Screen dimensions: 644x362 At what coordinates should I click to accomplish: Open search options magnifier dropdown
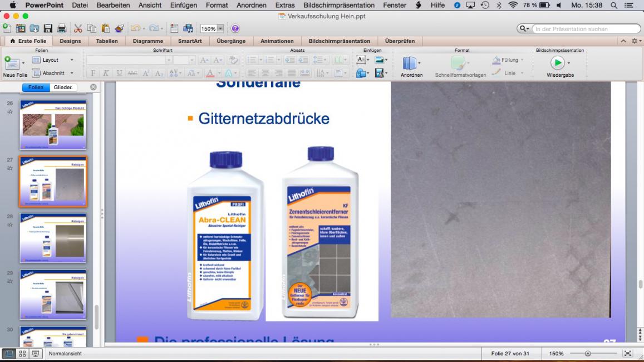click(524, 29)
